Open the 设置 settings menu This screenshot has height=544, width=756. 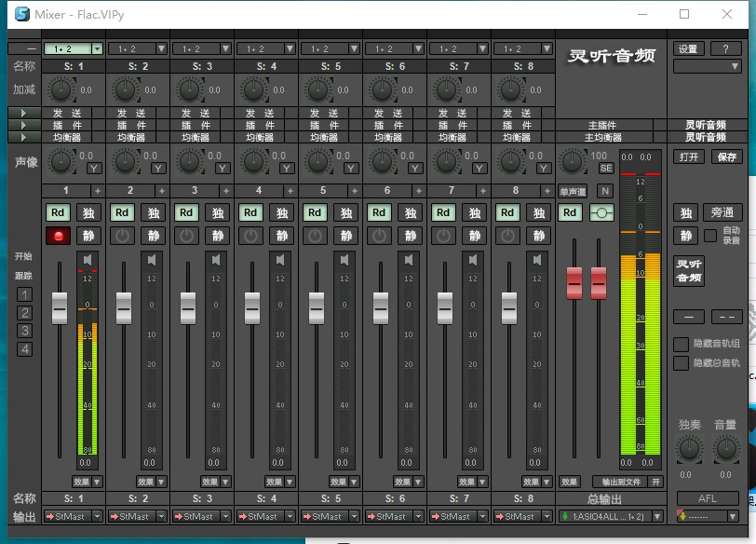click(688, 48)
